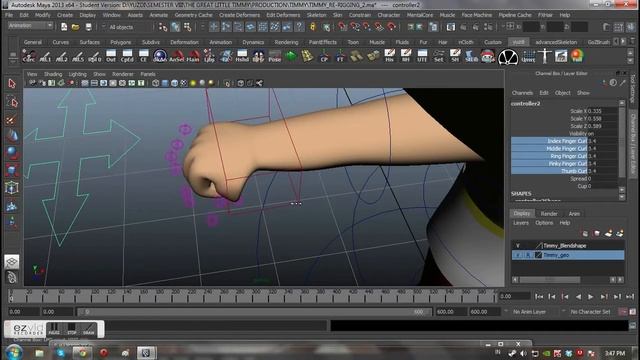This screenshot has height=360, width=640.
Task: Click the red-orange ball shelf icon
Action: click(x=577, y=56)
